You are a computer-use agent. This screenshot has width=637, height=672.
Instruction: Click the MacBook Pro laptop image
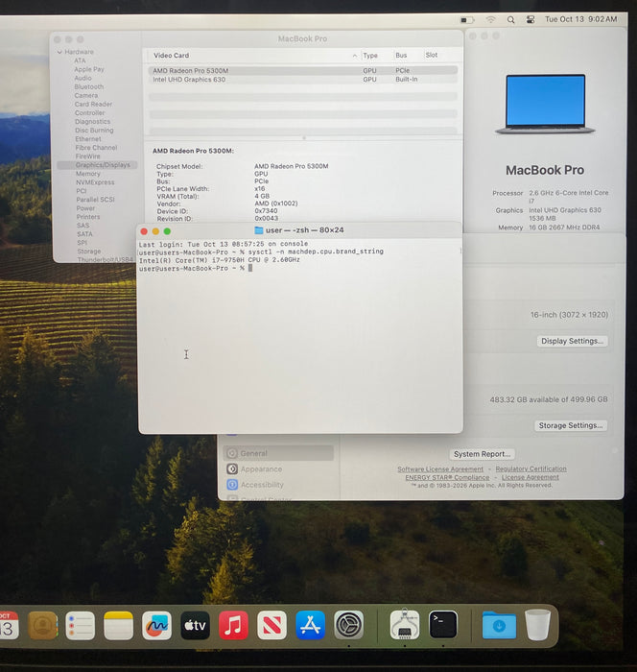point(545,104)
